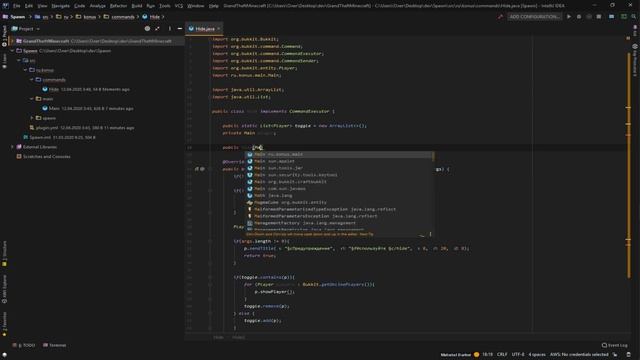Collapse the src folder
The image size is (640, 360).
click(19, 60)
